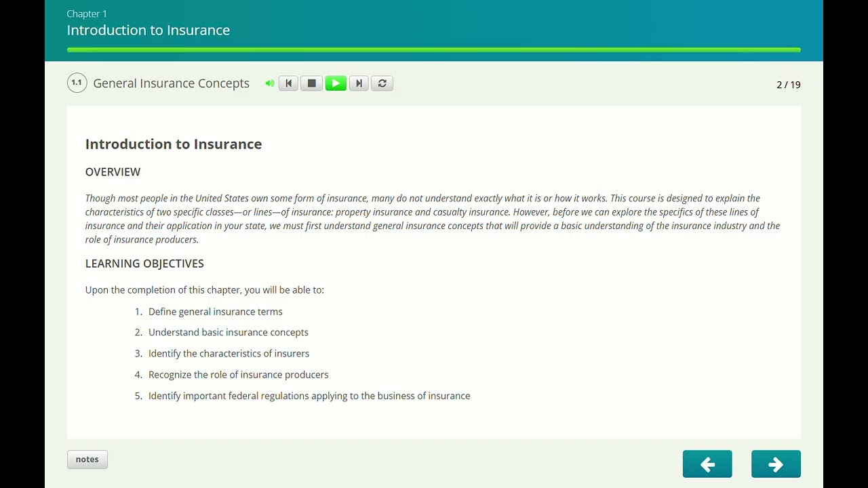Click the Chapter 1 label
This screenshot has width=868, height=488.
(87, 14)
